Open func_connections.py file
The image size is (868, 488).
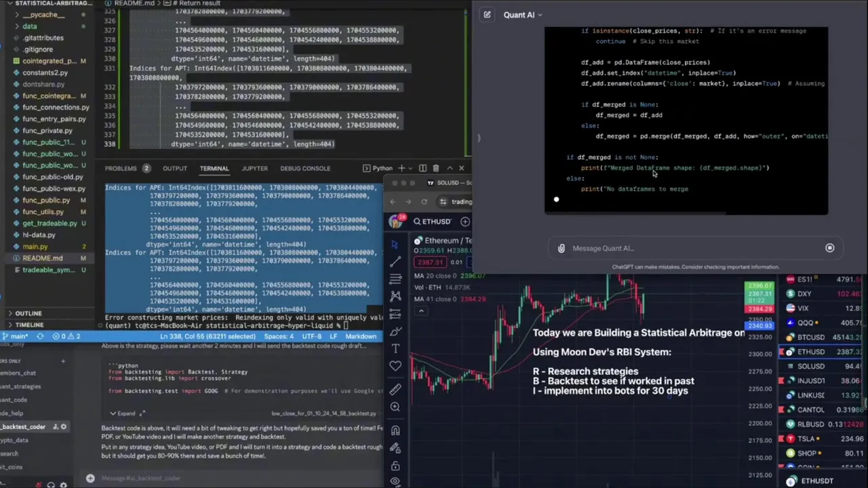click(56, 107)
